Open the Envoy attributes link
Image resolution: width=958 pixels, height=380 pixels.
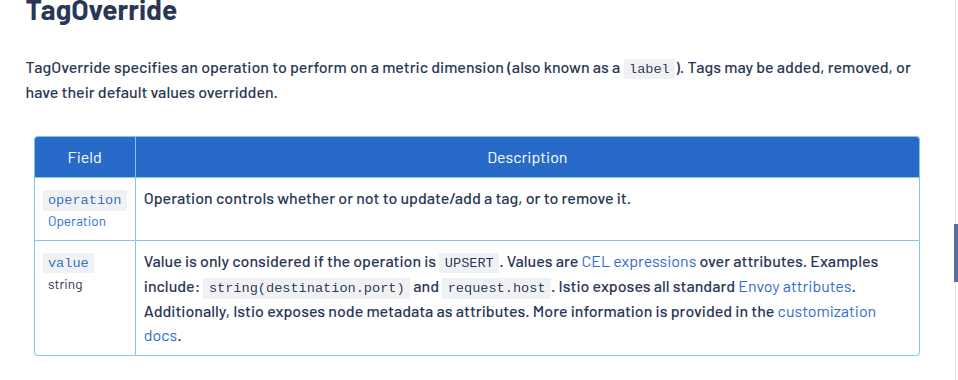[794, 287]
